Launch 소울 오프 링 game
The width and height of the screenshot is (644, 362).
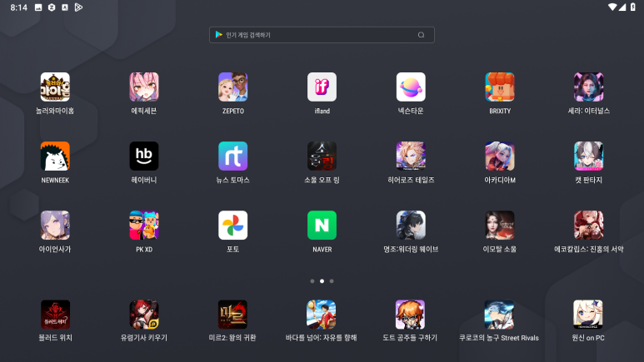322,156
